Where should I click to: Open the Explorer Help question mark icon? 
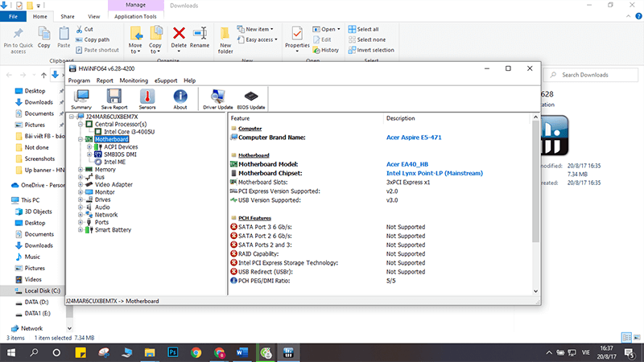pos(638,16)
